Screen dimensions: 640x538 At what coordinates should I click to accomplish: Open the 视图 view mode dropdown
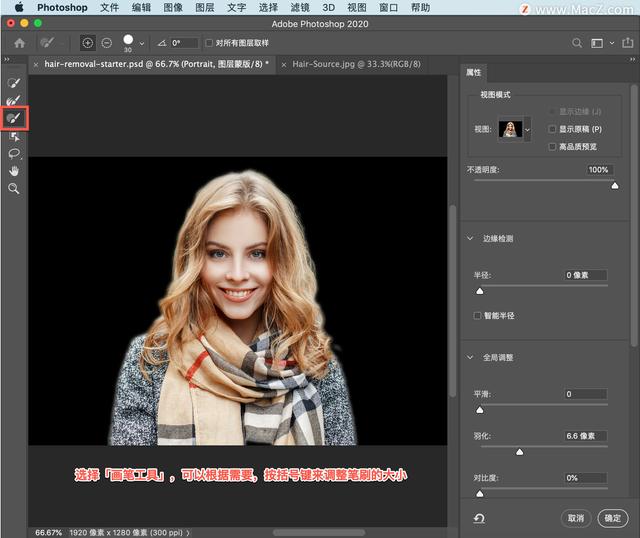coord(527,129)
